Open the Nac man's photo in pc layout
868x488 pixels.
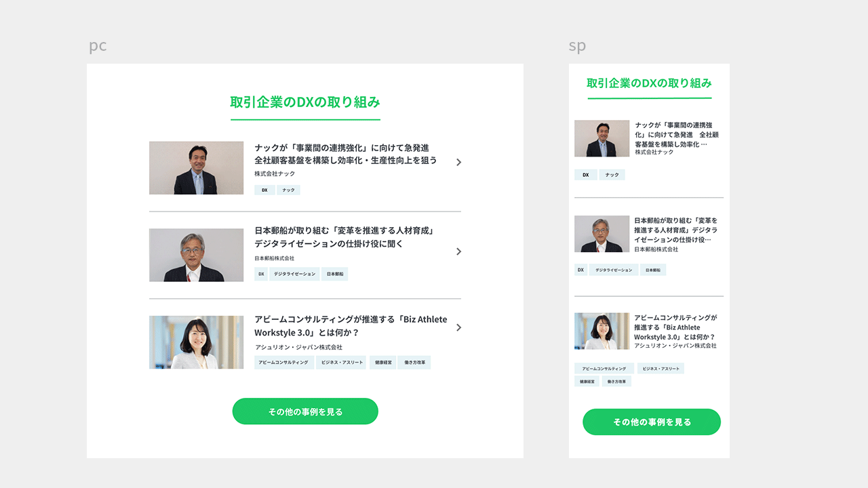click(196, 168)
